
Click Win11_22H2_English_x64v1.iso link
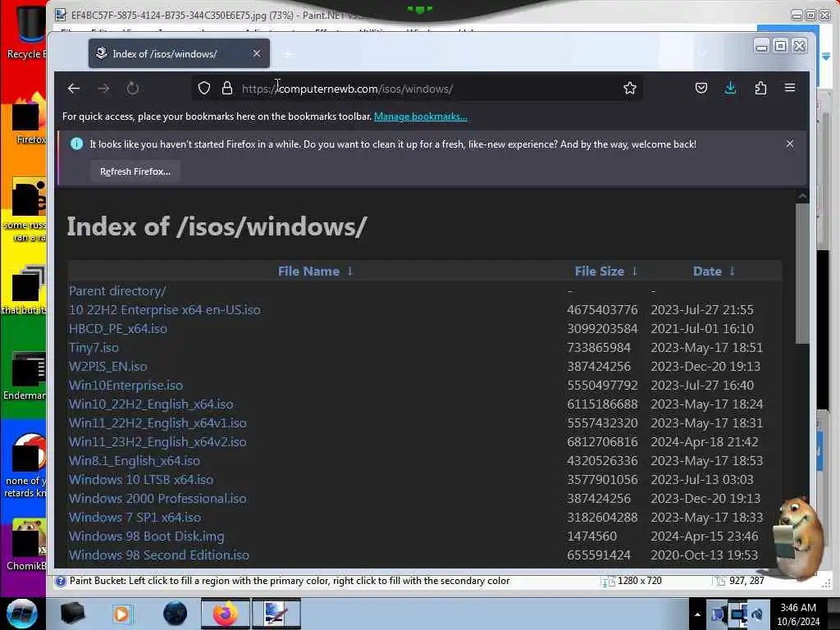point(157,422)
